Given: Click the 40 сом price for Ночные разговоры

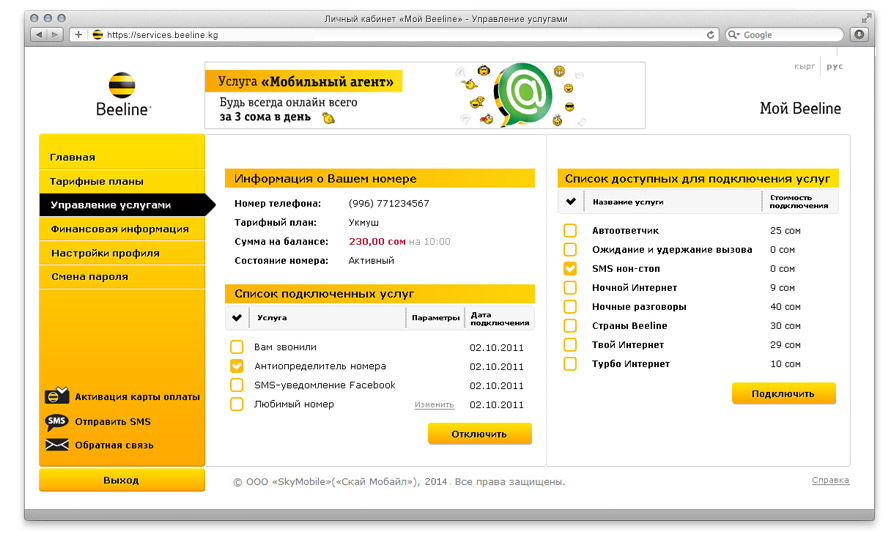Looking at the screenshot, I should (x=785, y=307).
